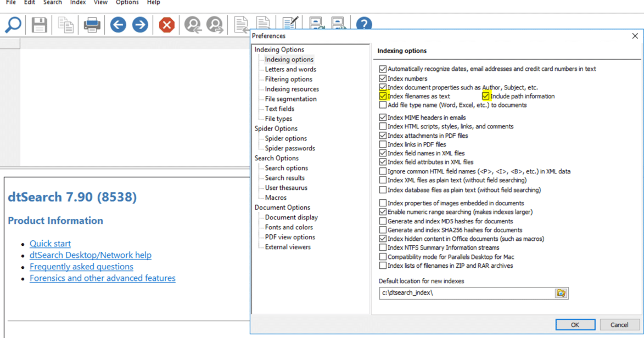Click the magnifying glass Search icon
The height and width of the screenshot is (338, 644).
tap(13, 25)
